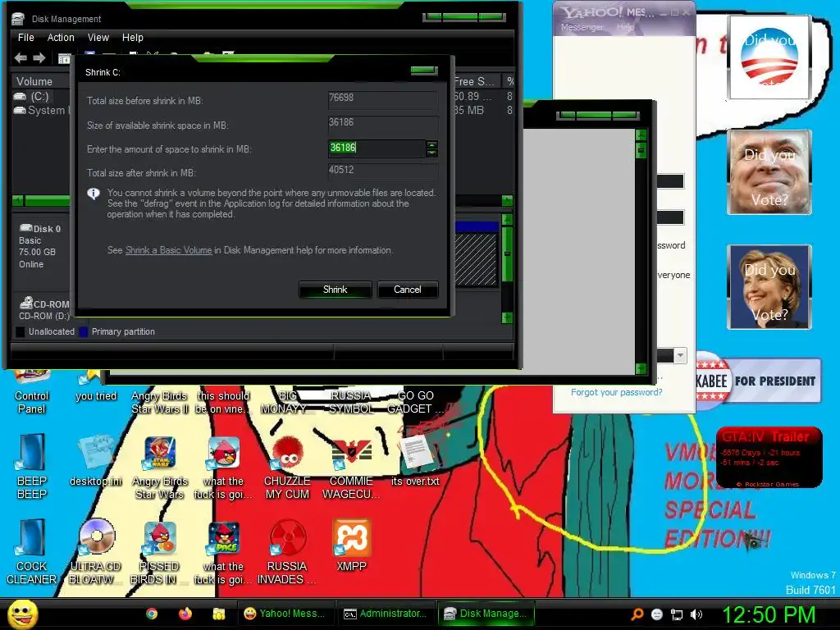Click the Hillary 'Did you Vote?' gadget
Viewport: 840px width, 630px height.
click(769, 287)
